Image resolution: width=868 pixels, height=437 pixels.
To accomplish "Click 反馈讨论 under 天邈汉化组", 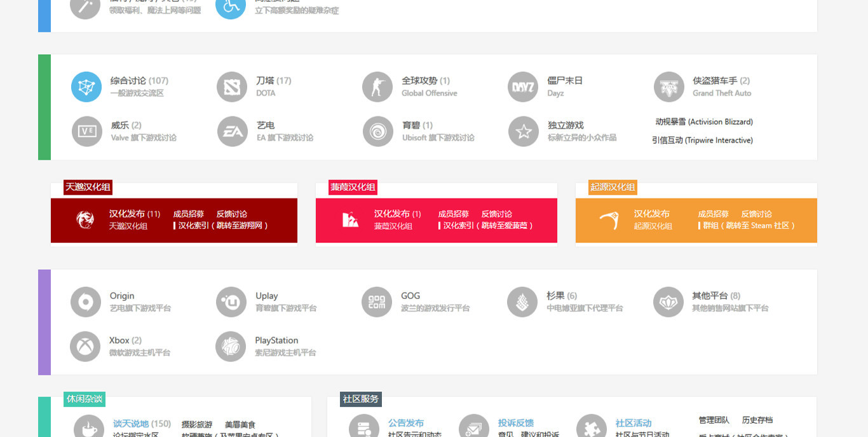I will pyautogui.click(x=232, y=214).
